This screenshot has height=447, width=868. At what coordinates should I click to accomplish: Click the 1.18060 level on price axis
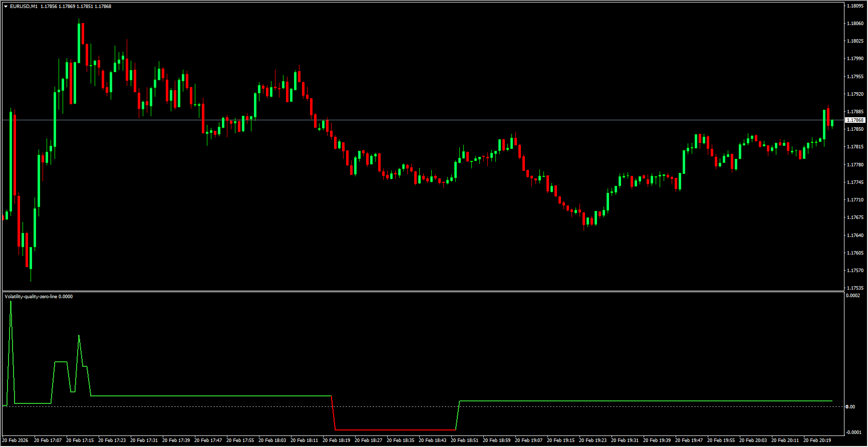click(854, 24)
